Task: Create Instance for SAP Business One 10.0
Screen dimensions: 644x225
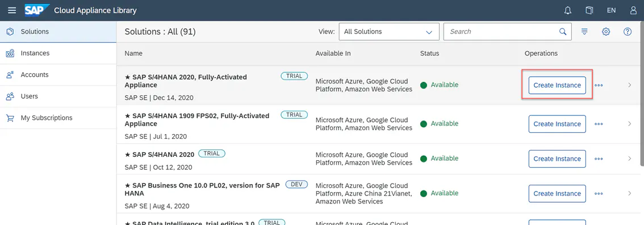Action: pyautogui.click(x=557, y=193)
